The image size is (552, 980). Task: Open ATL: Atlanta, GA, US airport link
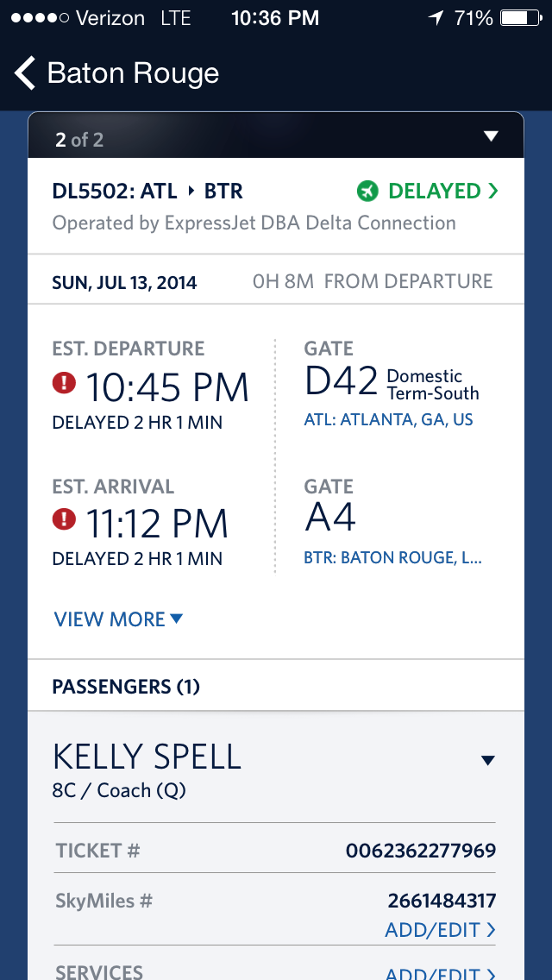388,420
